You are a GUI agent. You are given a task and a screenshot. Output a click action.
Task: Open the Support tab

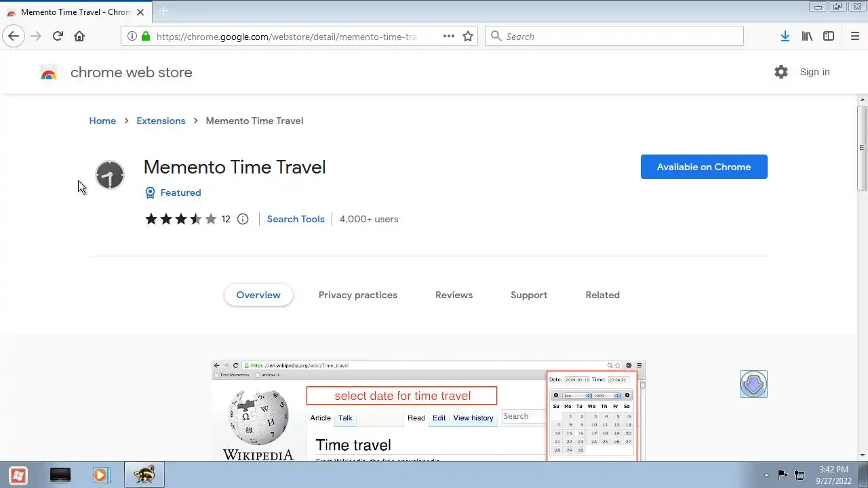pyautogui.click(x=529, y=295)
